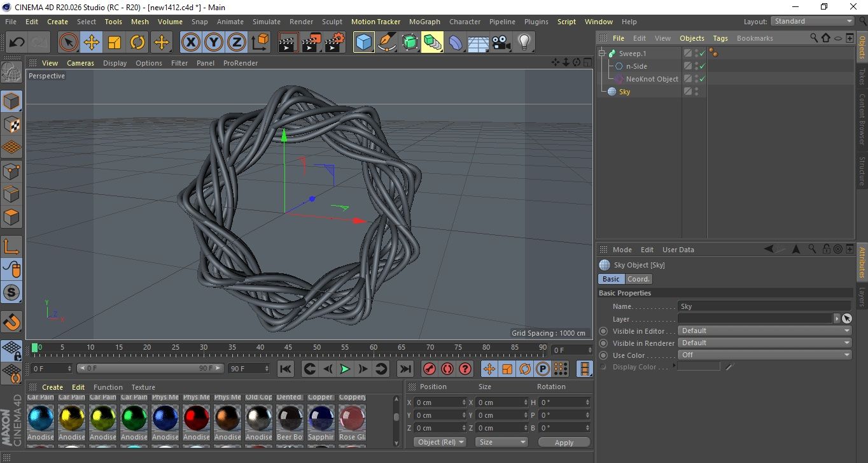This screenshot has height=463, width=868.
Task: Open the MoGraph menu
Action: (424, 22)
